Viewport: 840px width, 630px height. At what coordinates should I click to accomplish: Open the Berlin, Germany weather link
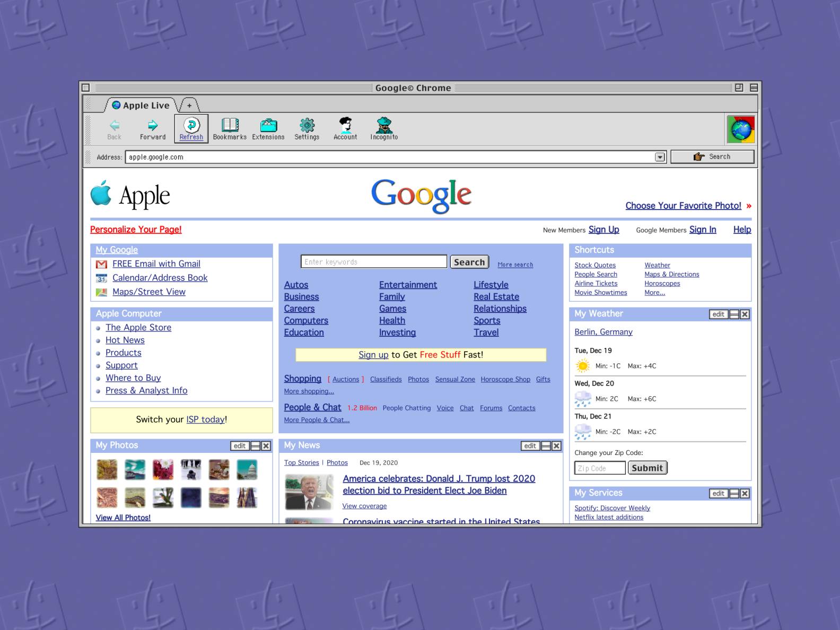[x=603, y=332]
